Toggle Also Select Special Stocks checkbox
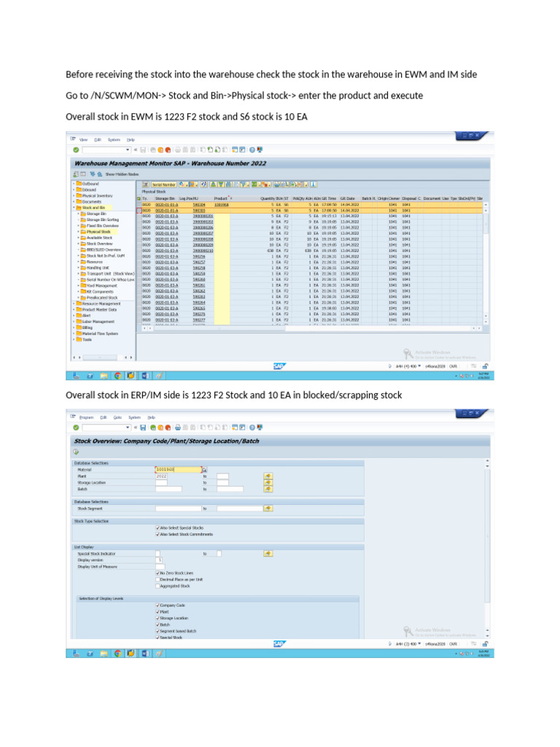 click(157, 528)
